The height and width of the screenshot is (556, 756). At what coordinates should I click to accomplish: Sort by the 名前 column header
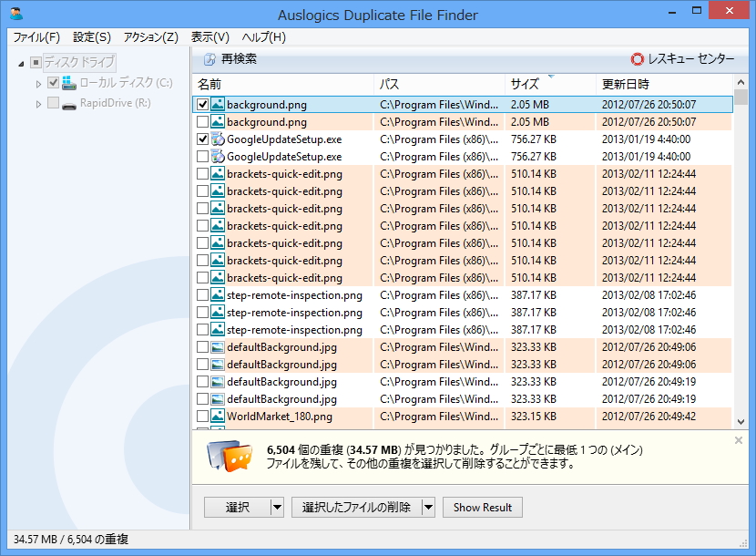[x=282, y=85]
